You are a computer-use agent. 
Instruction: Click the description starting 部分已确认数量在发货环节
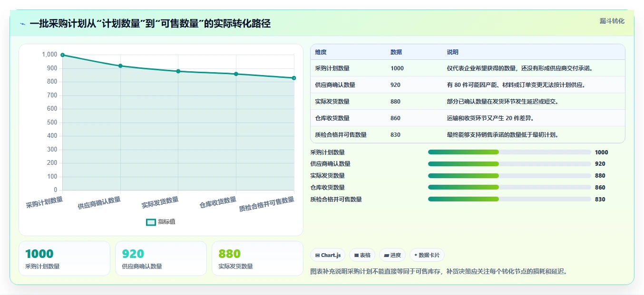pyautogui.click(x=503, y=102)
